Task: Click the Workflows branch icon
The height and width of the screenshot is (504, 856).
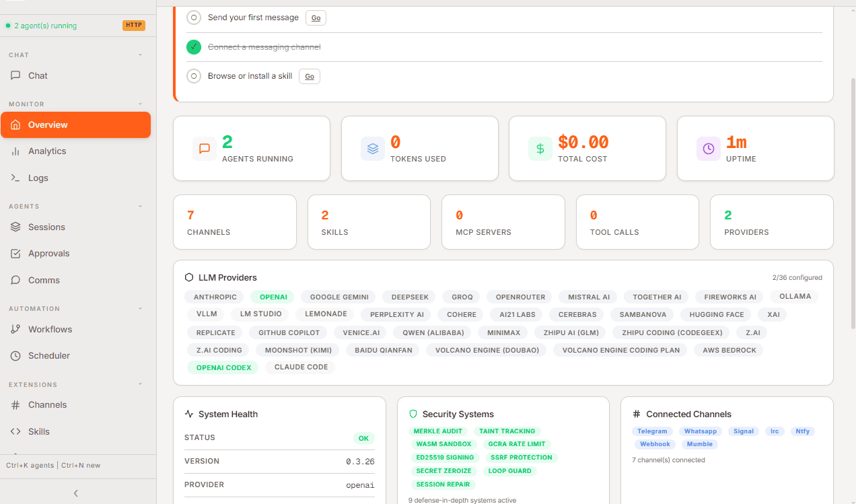Action: click(x=15, y=329)
